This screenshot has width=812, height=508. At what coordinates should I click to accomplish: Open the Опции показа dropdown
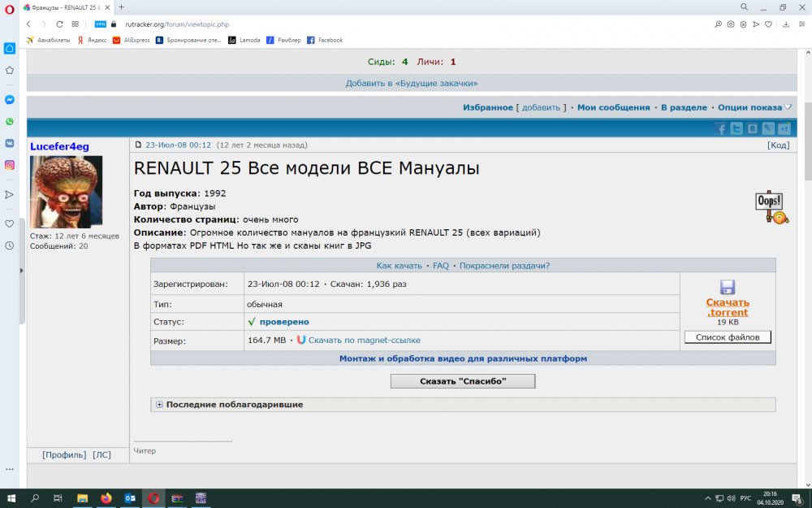click(x=754, y=107)
